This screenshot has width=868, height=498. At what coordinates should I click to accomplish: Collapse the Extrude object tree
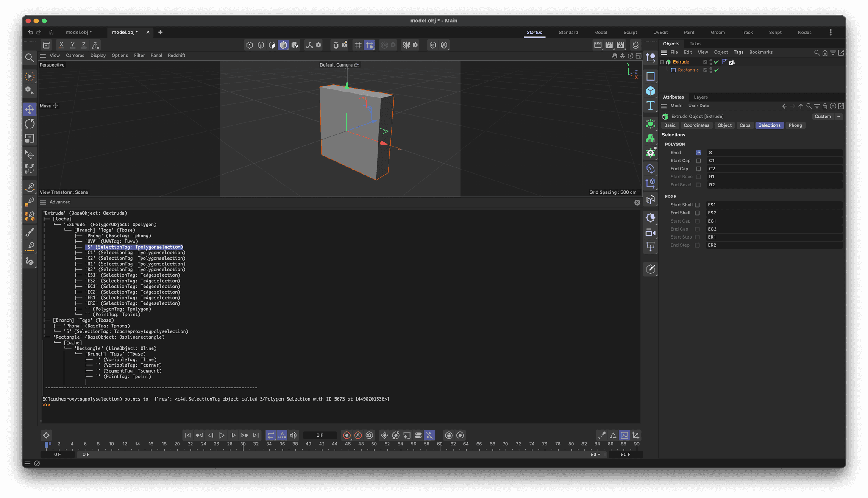[662, 62]
